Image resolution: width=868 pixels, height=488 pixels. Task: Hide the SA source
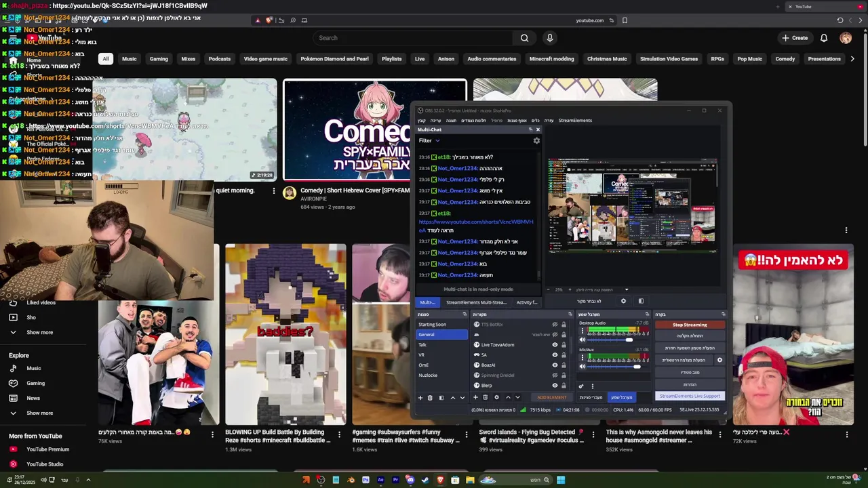[x=555, y=355]
